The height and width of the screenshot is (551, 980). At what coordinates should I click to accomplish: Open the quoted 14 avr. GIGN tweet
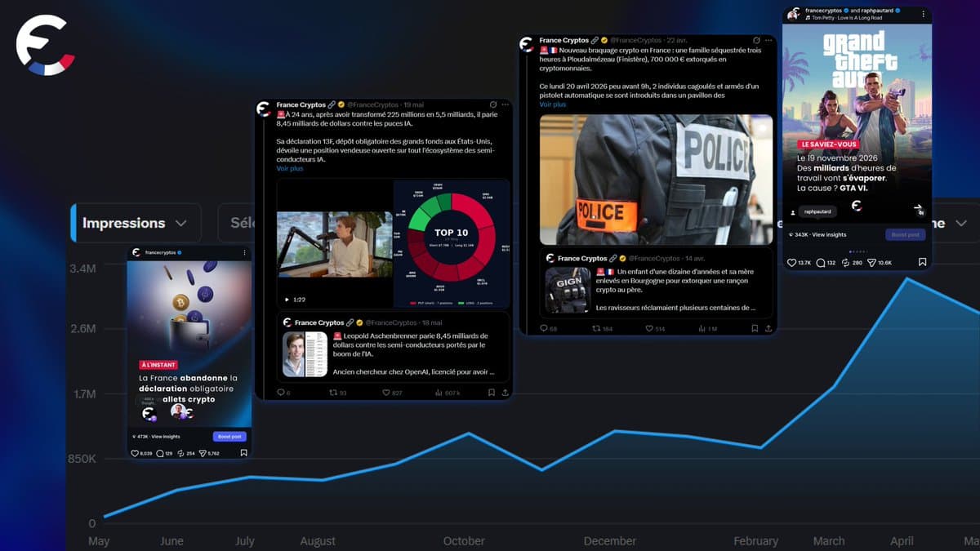(656, 283)
